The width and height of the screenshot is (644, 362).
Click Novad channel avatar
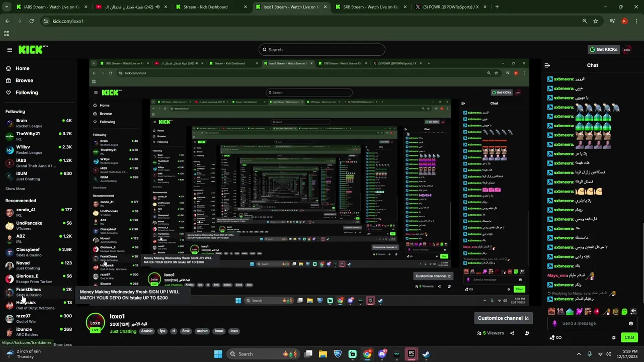[10, 265]
